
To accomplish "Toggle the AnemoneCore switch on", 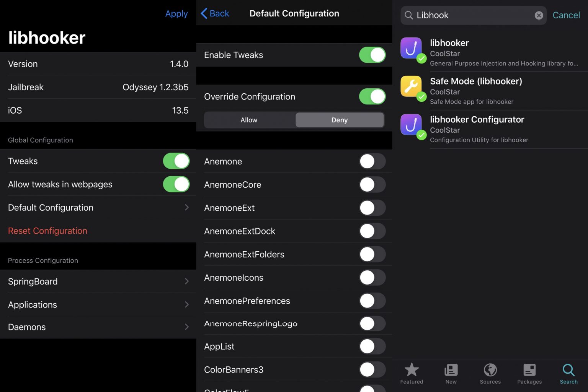I will (x=372, y=185).
